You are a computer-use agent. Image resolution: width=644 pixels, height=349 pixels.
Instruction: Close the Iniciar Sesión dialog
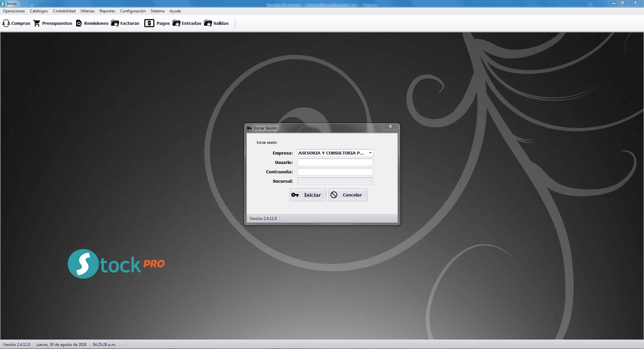point(390,126)
